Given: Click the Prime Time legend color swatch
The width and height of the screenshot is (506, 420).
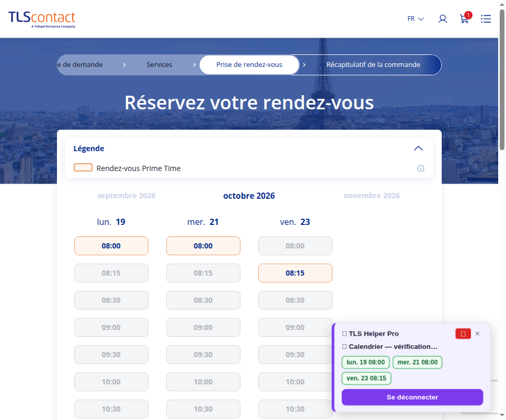Looking at the screenshot, I should (x=83, y=167).
